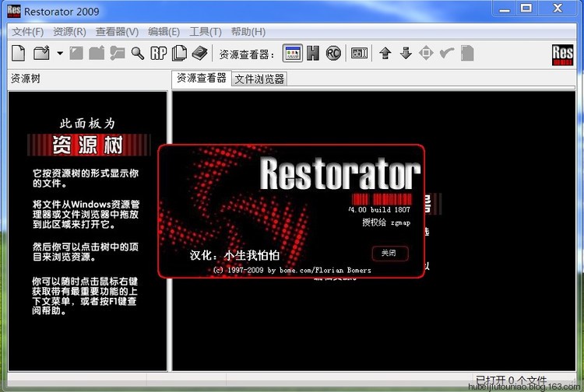
Task: Click the greyed Save toolbar icon
Action: coord(76,53)
